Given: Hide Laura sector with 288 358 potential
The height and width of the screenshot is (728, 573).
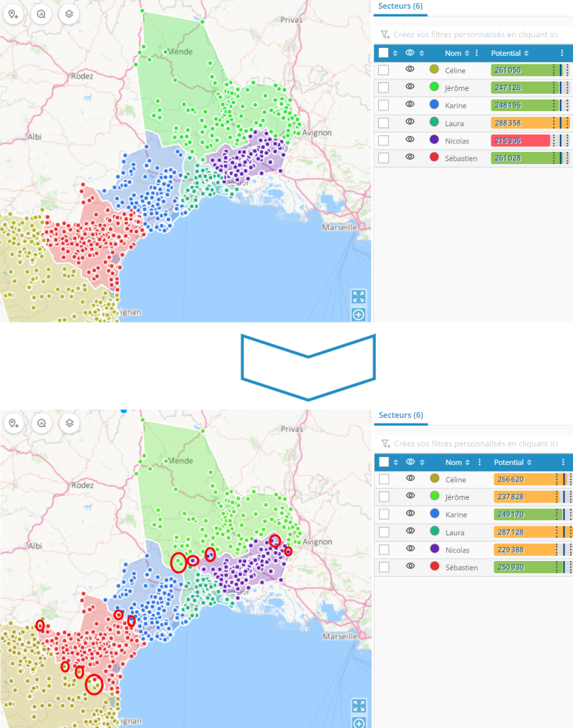Looking at the screenshot, I should [410, 122].
